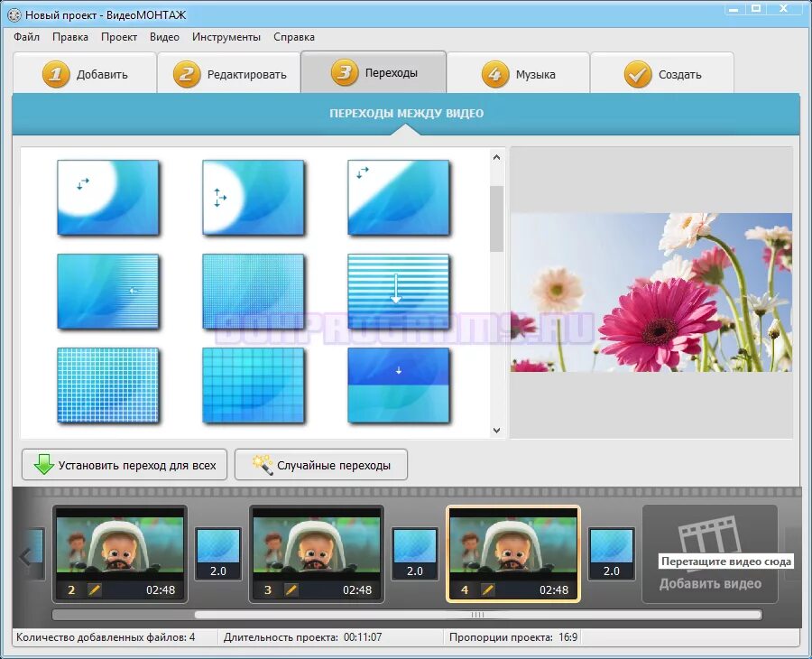Screen dimensions: 812x659
Task: Open the Видео menu
Action: pos(164,37)
